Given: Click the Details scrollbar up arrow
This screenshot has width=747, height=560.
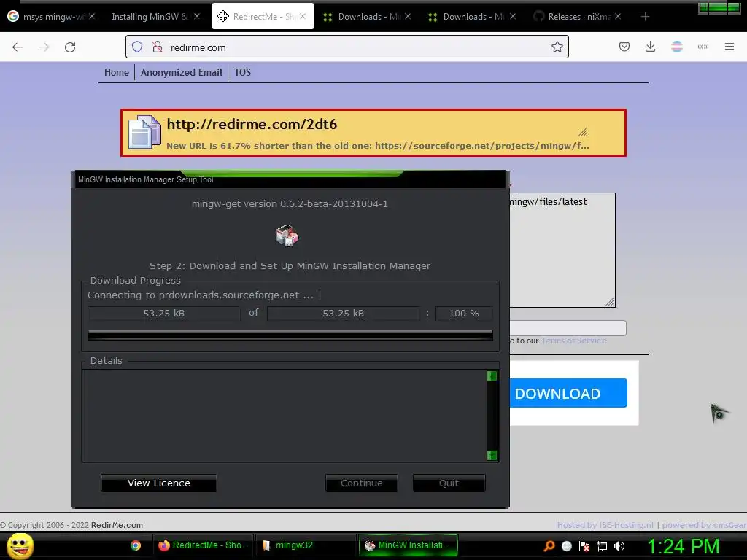Looking at the screenshot, I should [x=492, y=376].
